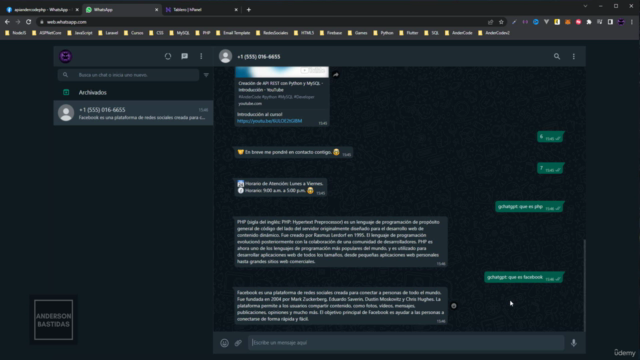Open the MySQL bookmark folder
The height and width of the screenshot is (360, 640).
pos(179,33)
